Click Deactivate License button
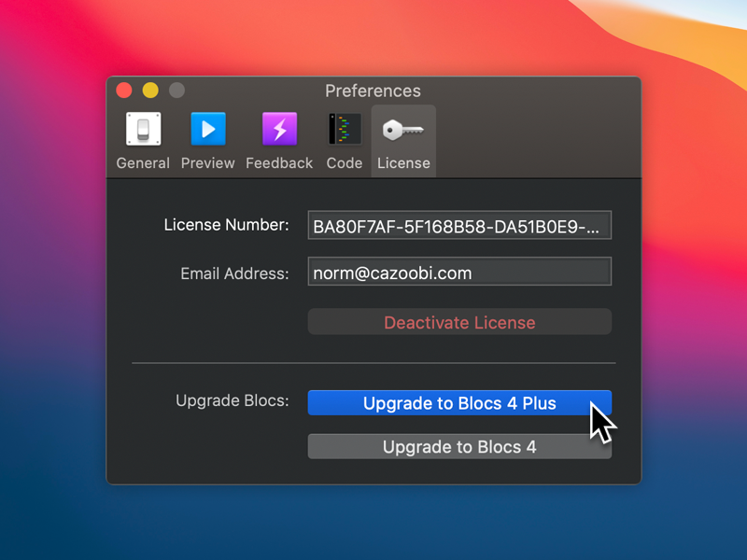 click(459, 322)
